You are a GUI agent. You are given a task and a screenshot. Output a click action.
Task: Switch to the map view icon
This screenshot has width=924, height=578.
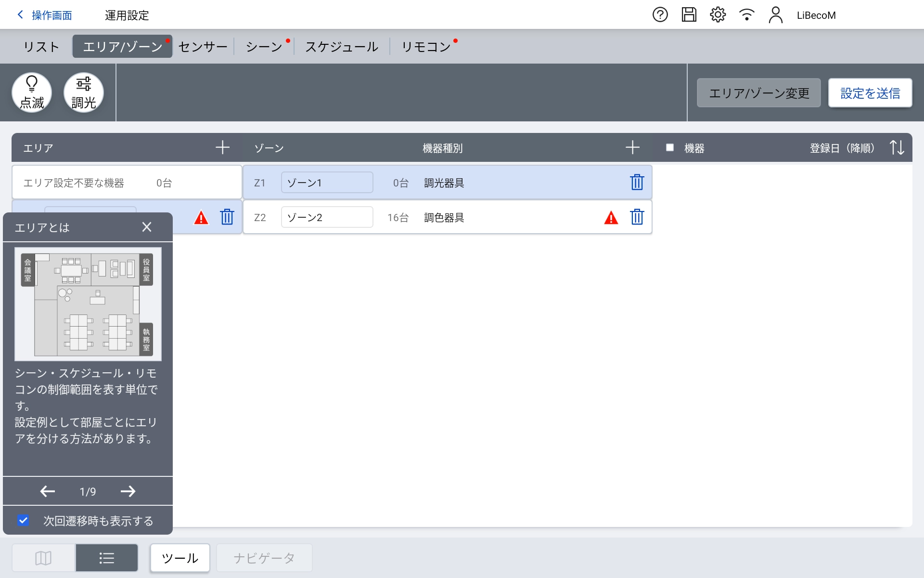(x=43, y=558)
